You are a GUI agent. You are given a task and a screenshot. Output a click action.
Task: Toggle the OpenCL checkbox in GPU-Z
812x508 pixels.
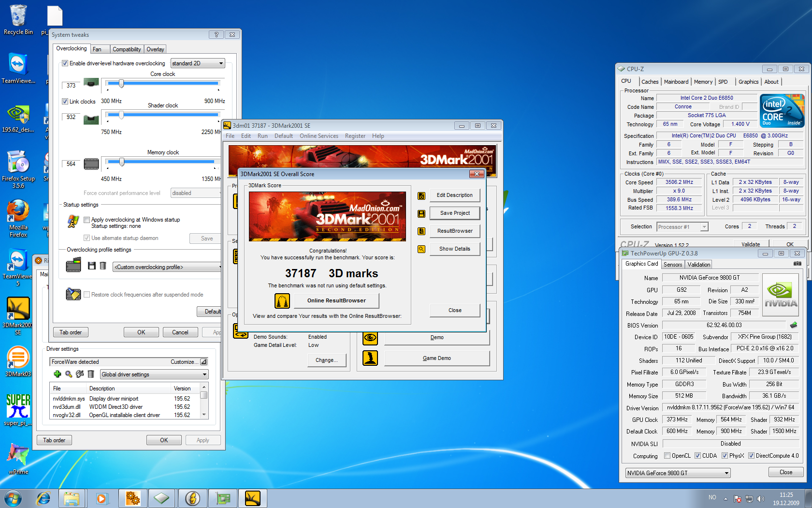pos(667,456)
